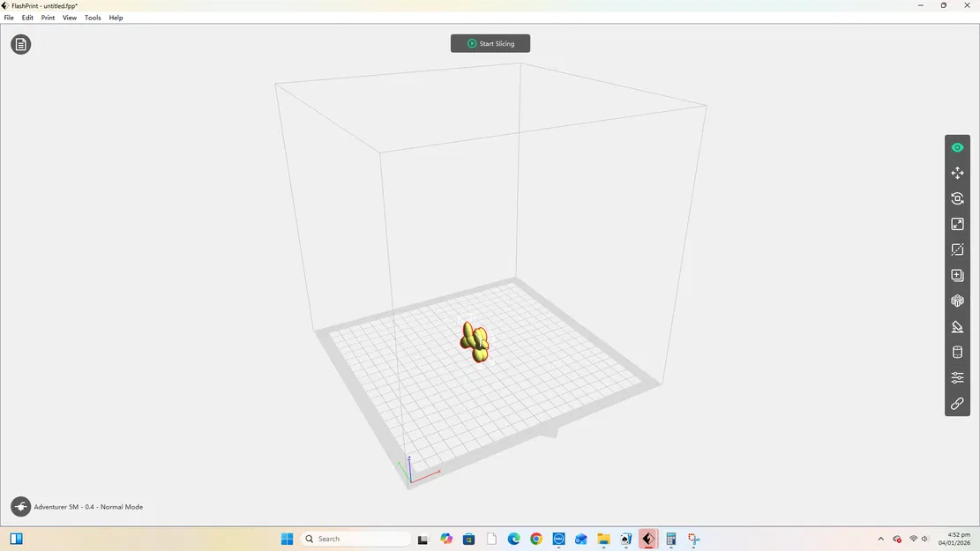980x551 pixels.
Task: Open the cylinder-shaped tool icon
Action: click(x=957, y=353)
